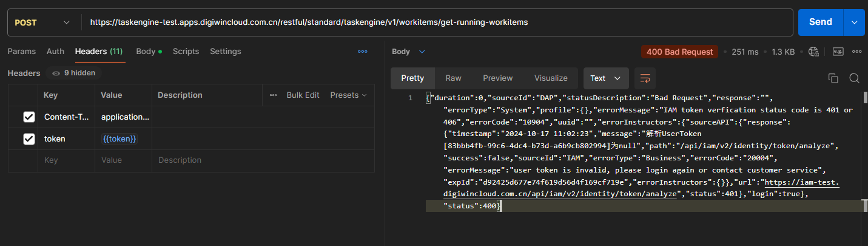The image size is (868, 246).
Task: Switch to the request Body tab
Action: pyautogui.click(x=149, y=52)
